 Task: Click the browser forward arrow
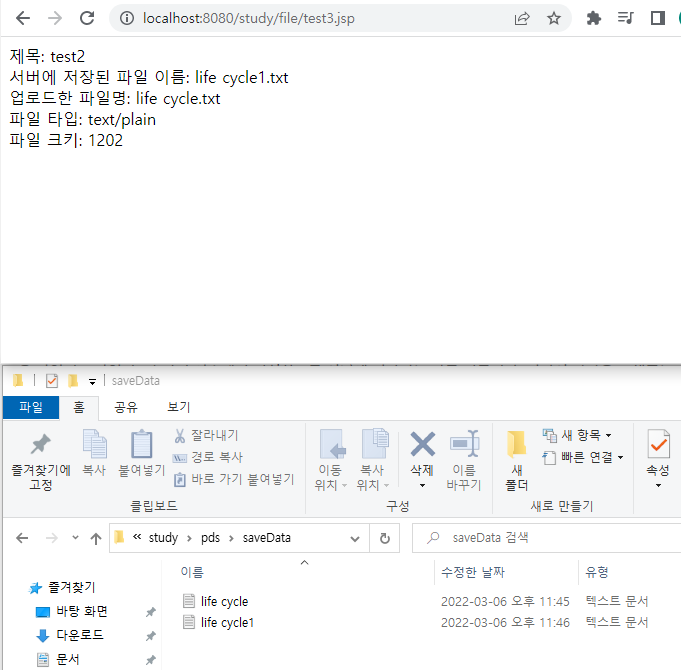point(55,18)
